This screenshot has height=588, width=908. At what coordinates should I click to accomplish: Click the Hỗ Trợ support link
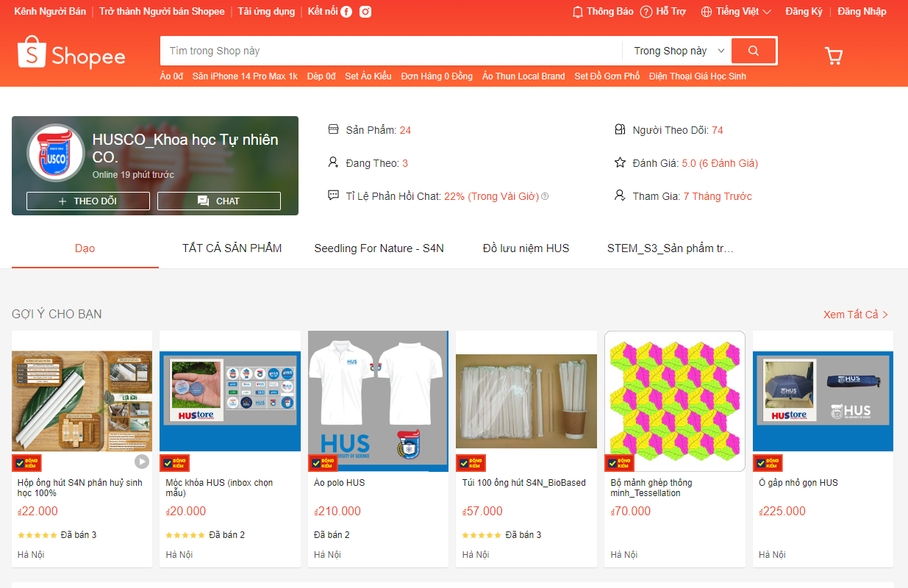[x=663, y=12]
